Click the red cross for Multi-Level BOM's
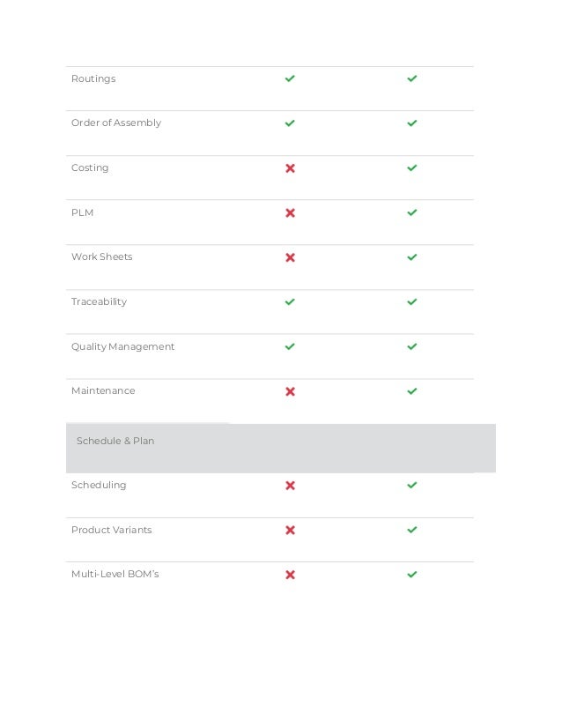This screenshot has height=728, width=562. click(290, 575)
